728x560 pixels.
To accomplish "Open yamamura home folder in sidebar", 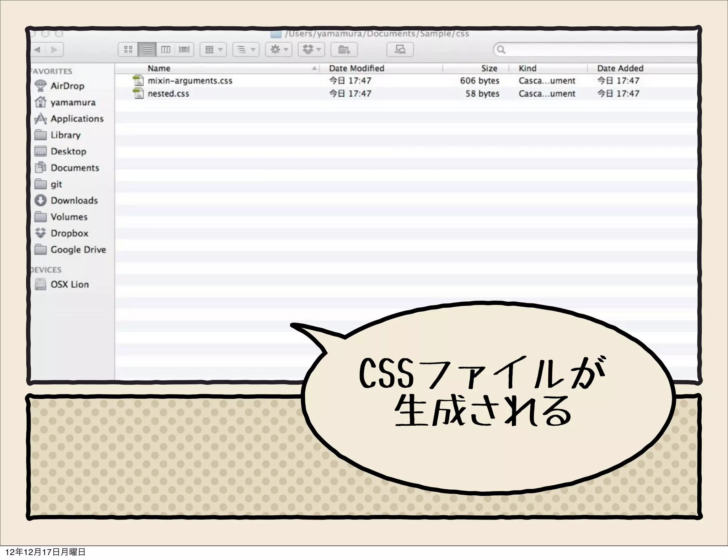I will click(x=73, y=102).
